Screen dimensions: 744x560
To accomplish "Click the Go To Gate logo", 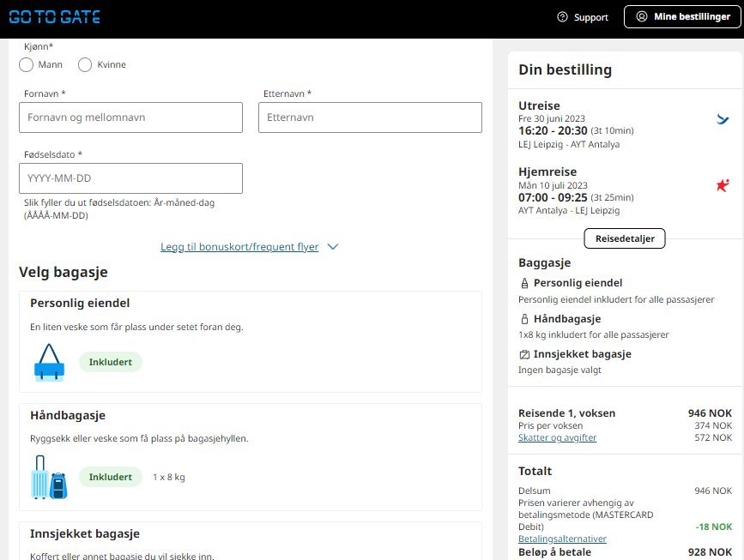I will point(55,17).
